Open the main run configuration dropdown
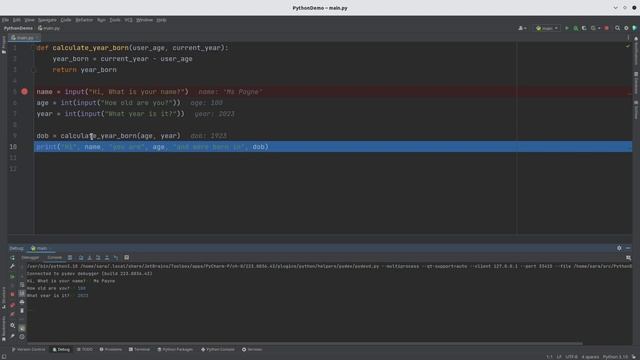The image size is (640, 360). (x=547, y=28)
